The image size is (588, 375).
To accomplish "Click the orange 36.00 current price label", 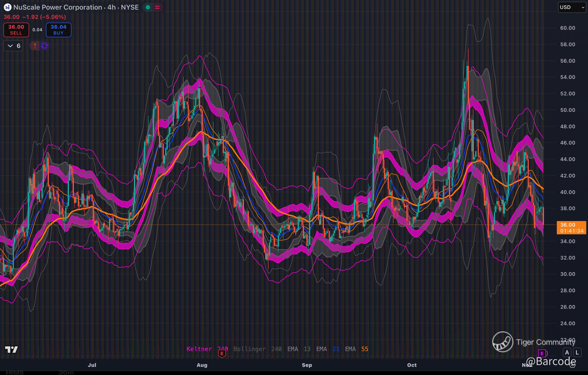I will pos(571,227).
